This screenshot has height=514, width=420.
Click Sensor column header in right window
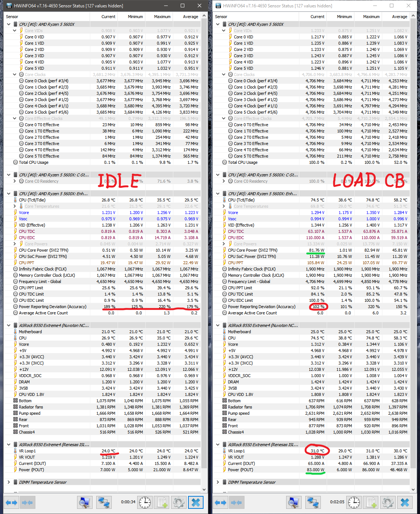[x=256, y=17]
